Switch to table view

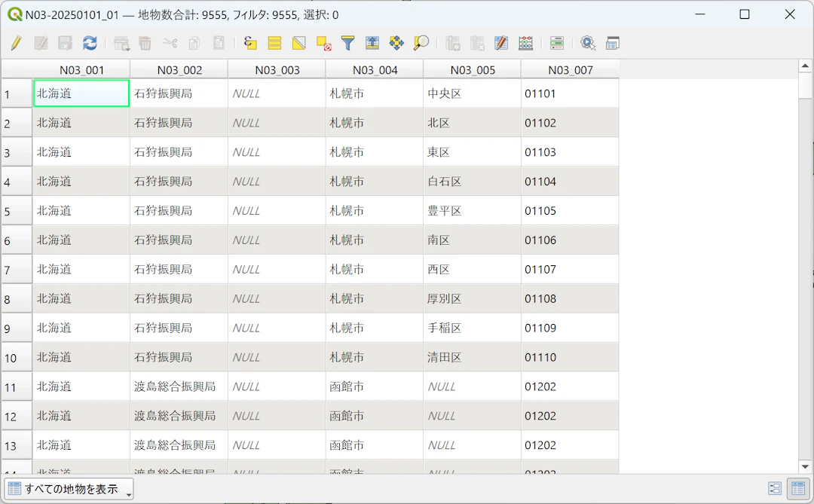pos(797,489)
